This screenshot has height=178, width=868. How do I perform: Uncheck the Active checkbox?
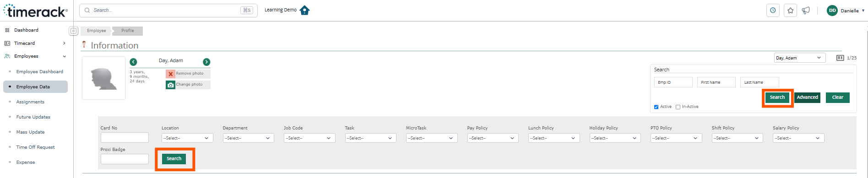656,107
